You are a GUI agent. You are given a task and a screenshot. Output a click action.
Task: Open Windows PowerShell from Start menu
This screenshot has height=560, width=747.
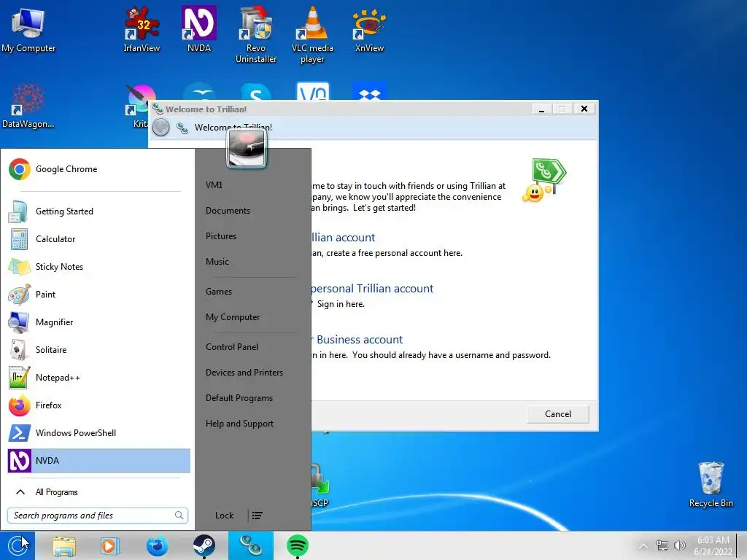[98, 433]
